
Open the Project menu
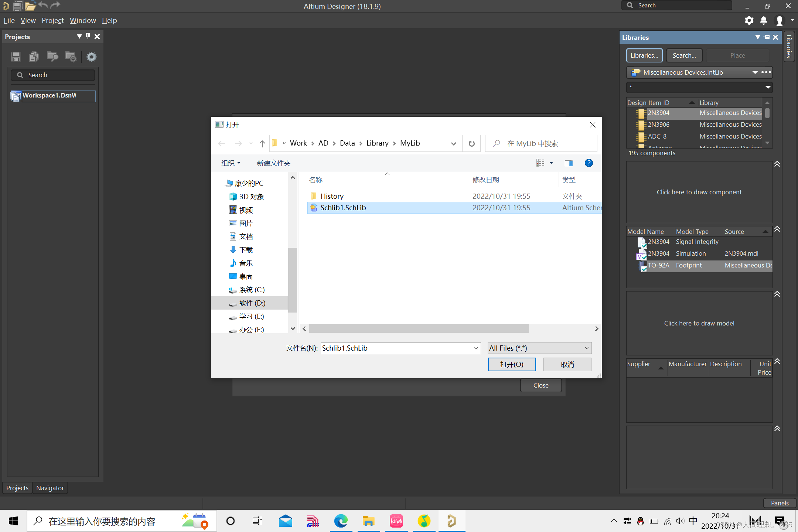(x=52, y=20)
